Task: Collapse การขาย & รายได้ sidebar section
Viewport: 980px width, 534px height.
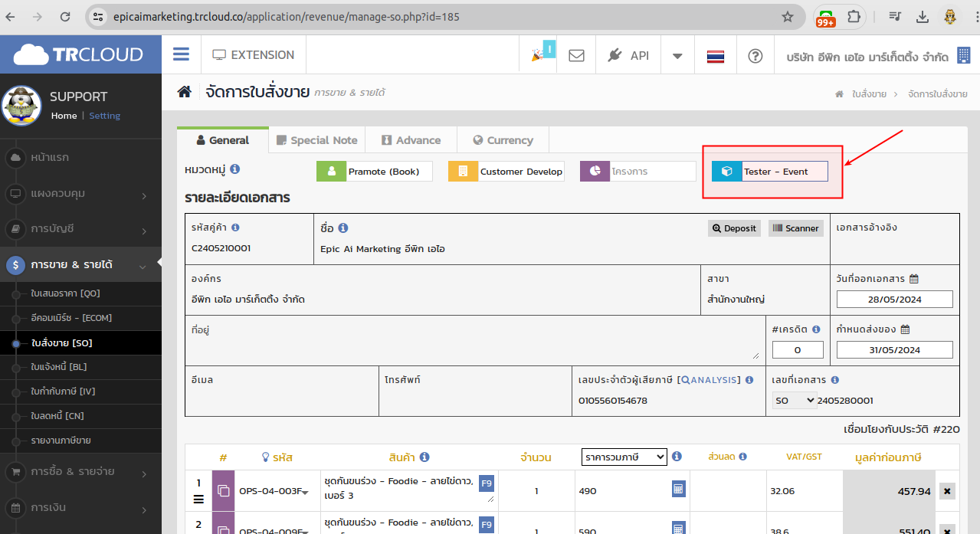Action: click(x=80, y=265)
